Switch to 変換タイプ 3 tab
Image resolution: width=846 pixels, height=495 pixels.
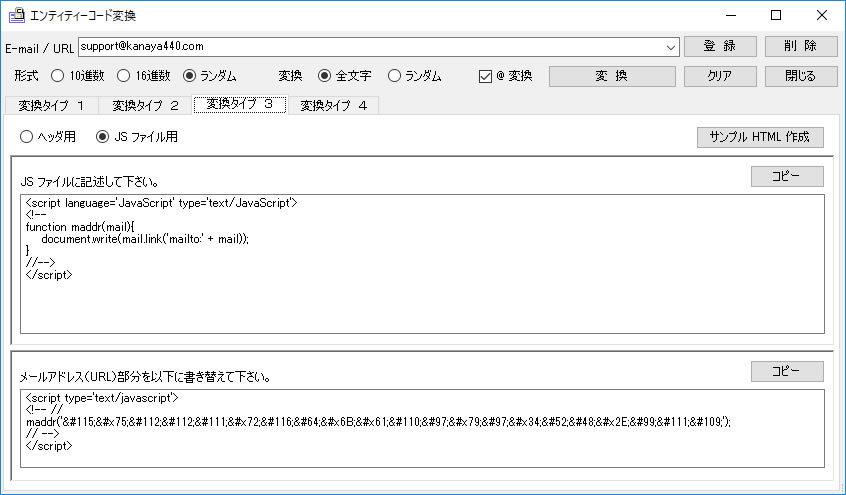[x=240, y=104]
